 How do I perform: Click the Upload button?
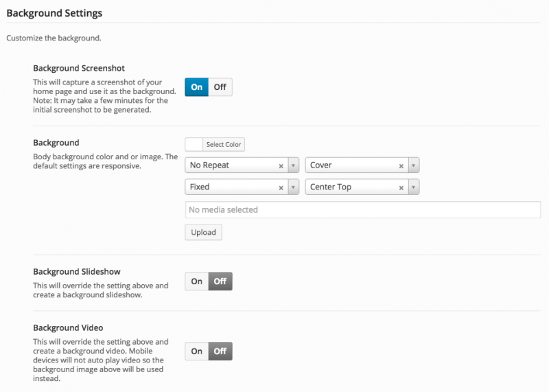(203, 233)
